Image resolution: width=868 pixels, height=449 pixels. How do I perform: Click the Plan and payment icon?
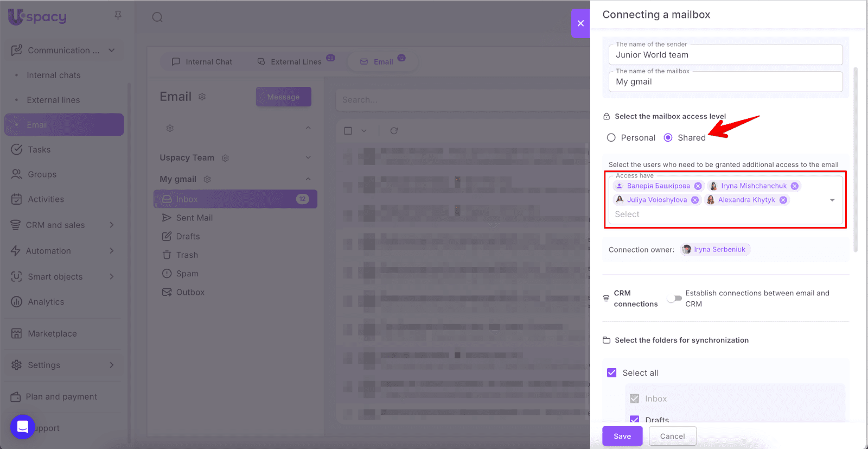[x=16, y=397]
